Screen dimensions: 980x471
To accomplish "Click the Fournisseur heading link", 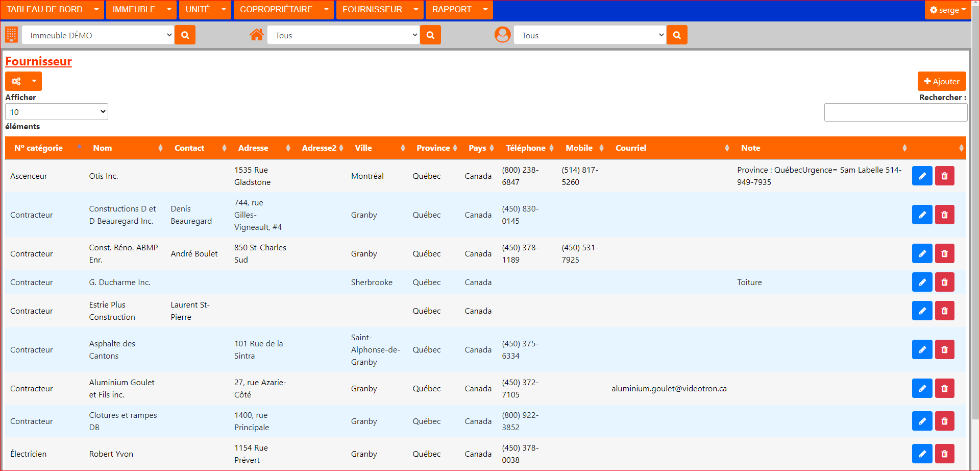I will [x=38, y=61].
